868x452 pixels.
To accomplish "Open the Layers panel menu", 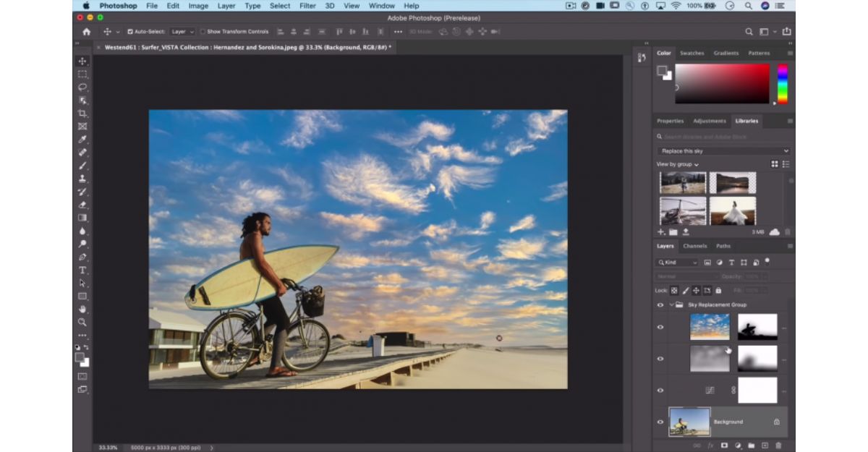I will click(790, 246).
